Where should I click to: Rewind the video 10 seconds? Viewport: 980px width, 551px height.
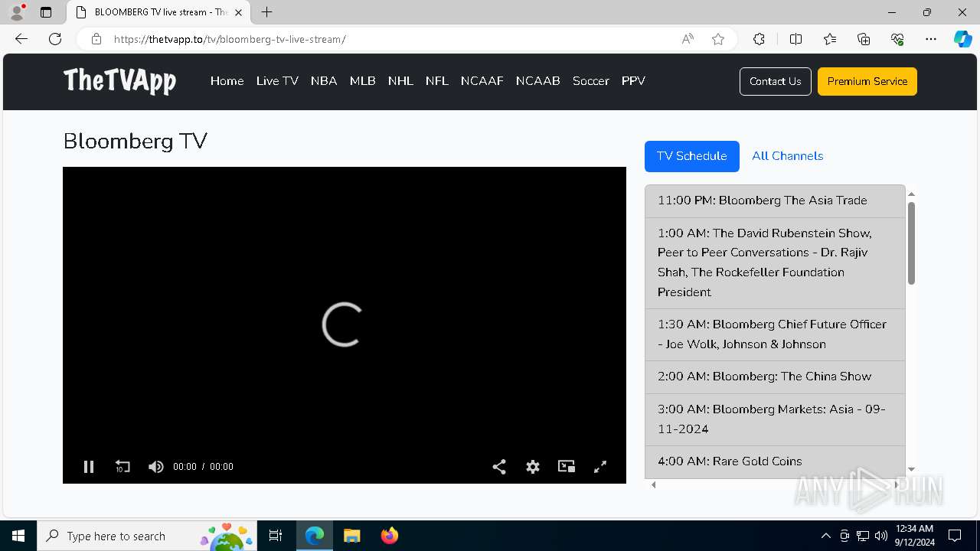(x=122, y=466)
